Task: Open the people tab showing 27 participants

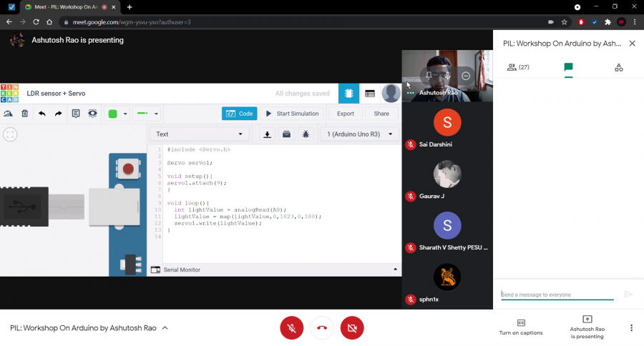Action: (518, 67)
